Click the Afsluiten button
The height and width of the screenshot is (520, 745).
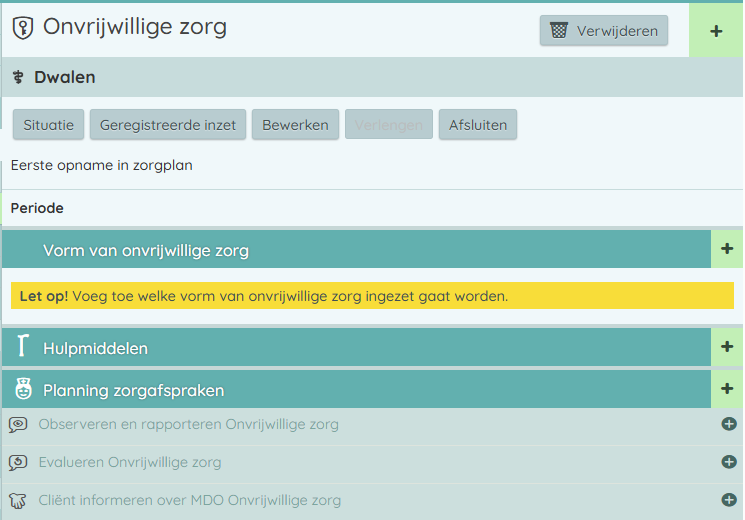[x=477, y=125]
